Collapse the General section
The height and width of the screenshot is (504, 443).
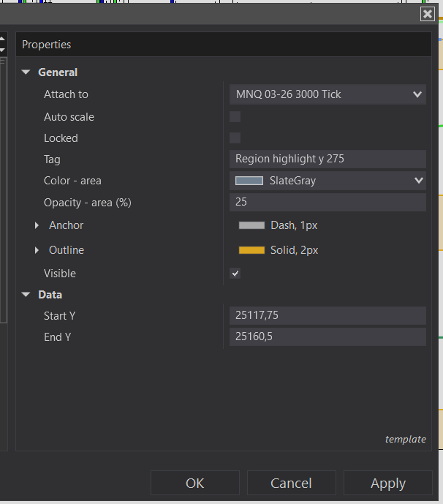pyautogui.click(x=26, y=72)
